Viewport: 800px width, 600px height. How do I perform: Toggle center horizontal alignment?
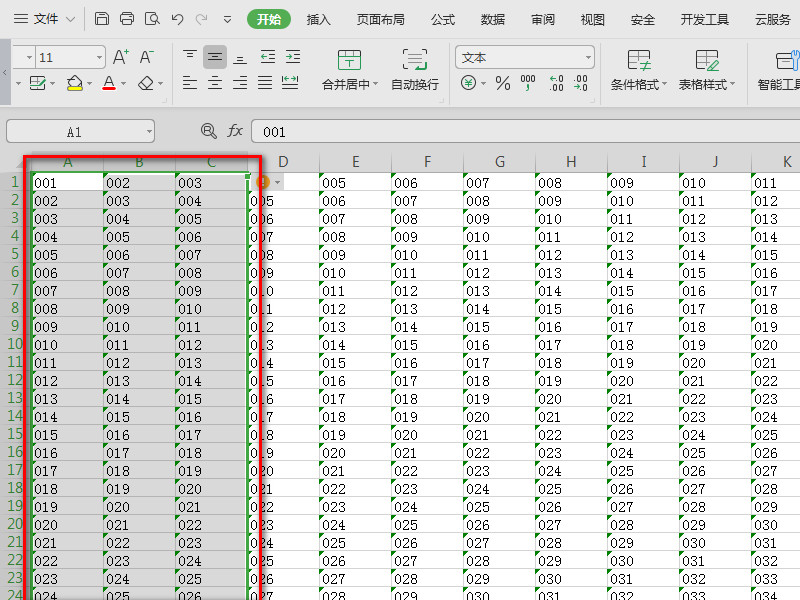point(215,82)
